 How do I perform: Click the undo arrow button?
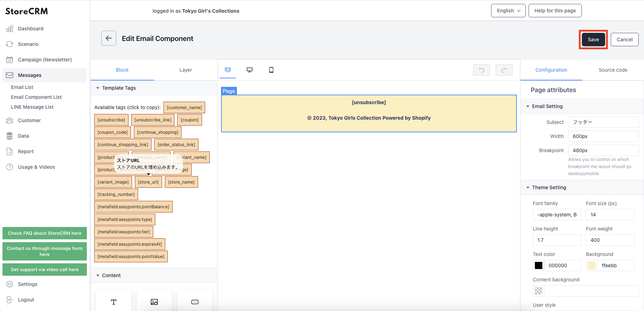[482, 70]
